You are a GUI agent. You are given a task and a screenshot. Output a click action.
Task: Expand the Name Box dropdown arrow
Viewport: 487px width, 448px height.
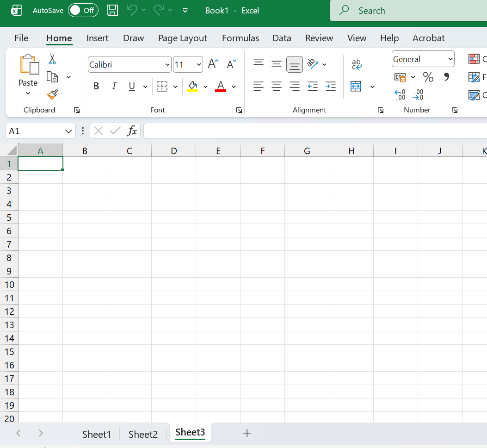(69, 131)
